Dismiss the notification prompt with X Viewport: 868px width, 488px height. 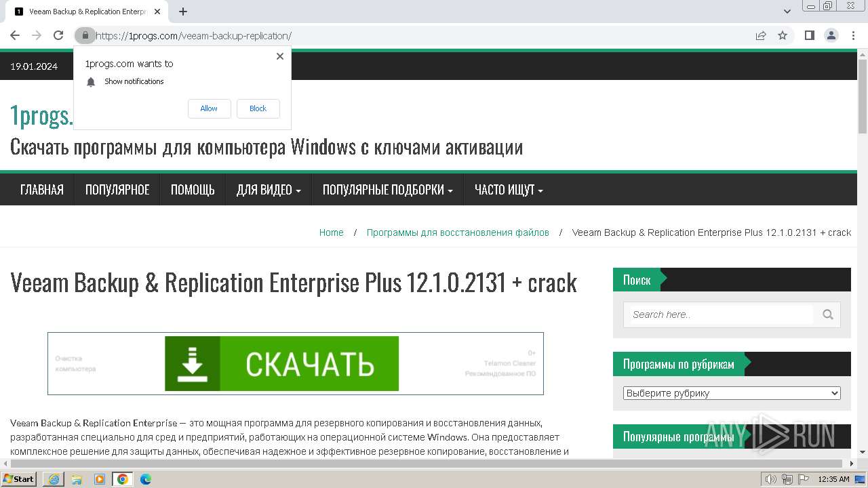(x=280, y=56)
